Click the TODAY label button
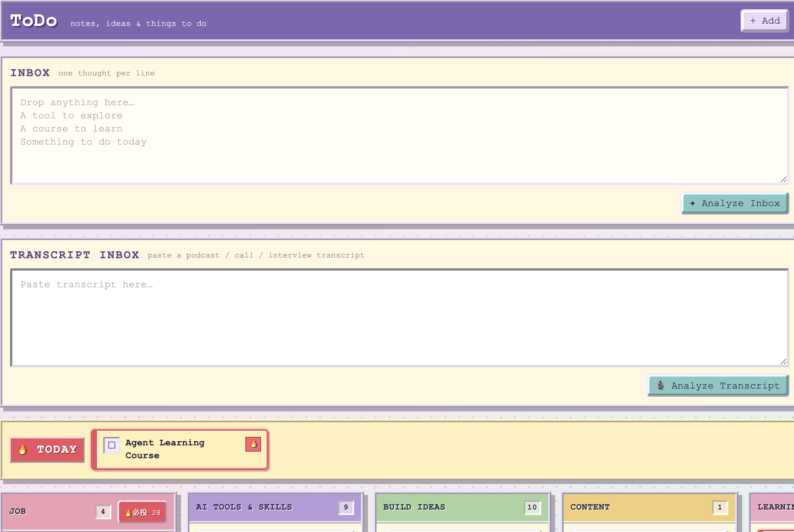This screenshot has width=794, height=532. coord(47,450)
